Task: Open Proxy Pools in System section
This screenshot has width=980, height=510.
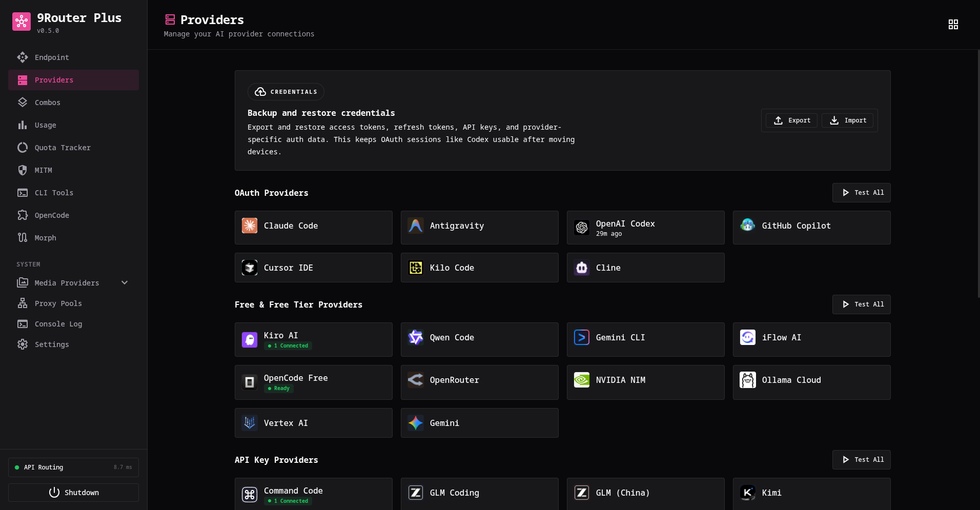Action: tap(73, 303)
